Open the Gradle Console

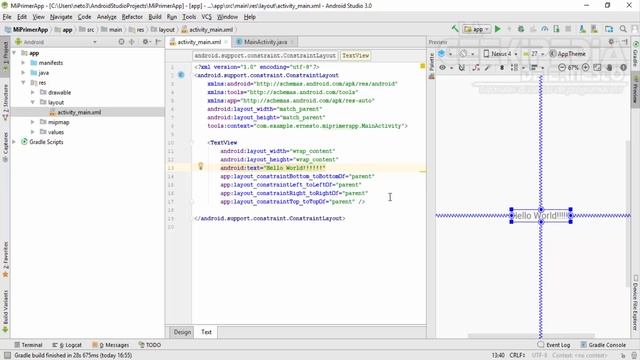pos(603,345)
